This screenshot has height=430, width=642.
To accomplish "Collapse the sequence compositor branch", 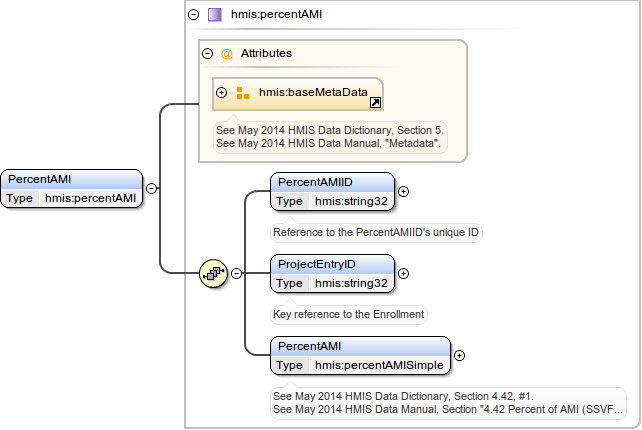I will coord(237,272).
